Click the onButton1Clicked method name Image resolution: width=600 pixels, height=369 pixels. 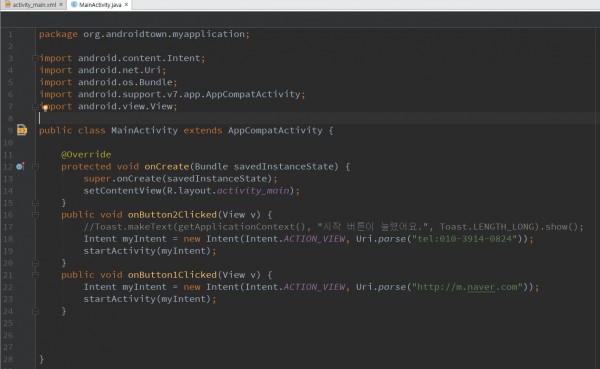(172, 275)
